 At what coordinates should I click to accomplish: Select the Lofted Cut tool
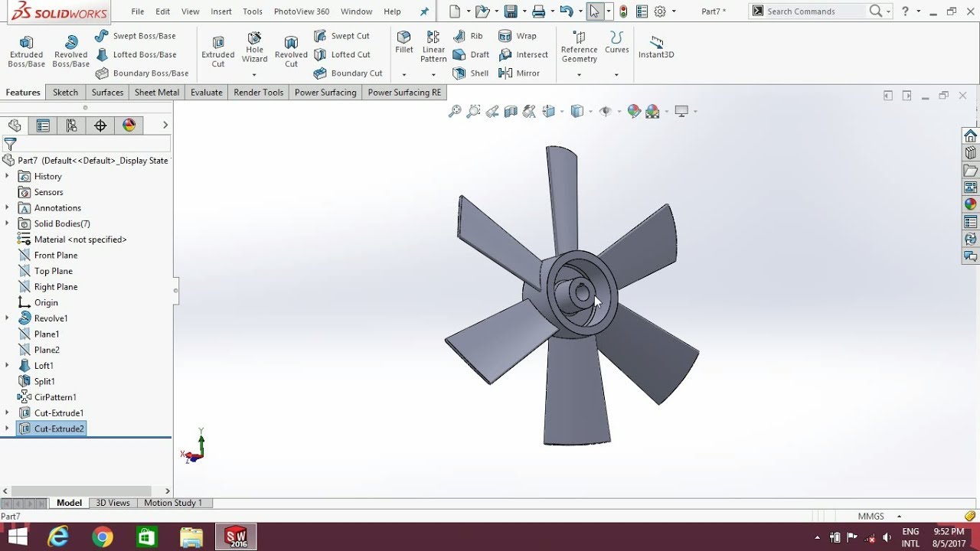[x=341, y=54]
